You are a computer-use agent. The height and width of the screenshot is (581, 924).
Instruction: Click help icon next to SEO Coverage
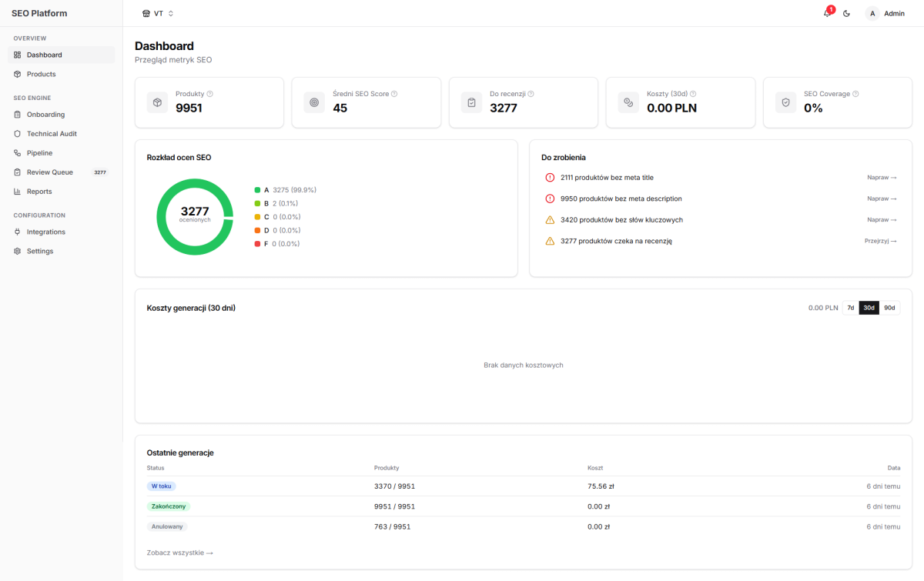856,94
